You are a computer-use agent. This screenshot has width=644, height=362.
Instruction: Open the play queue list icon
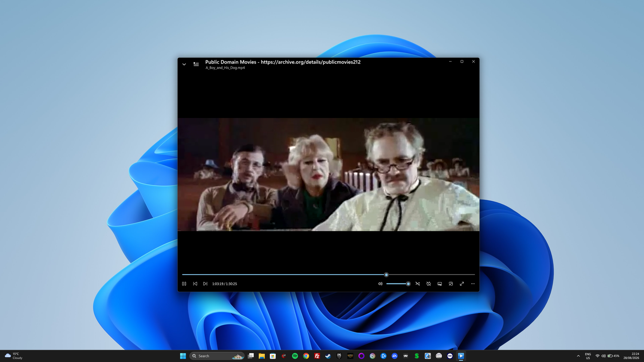(196, 64)
